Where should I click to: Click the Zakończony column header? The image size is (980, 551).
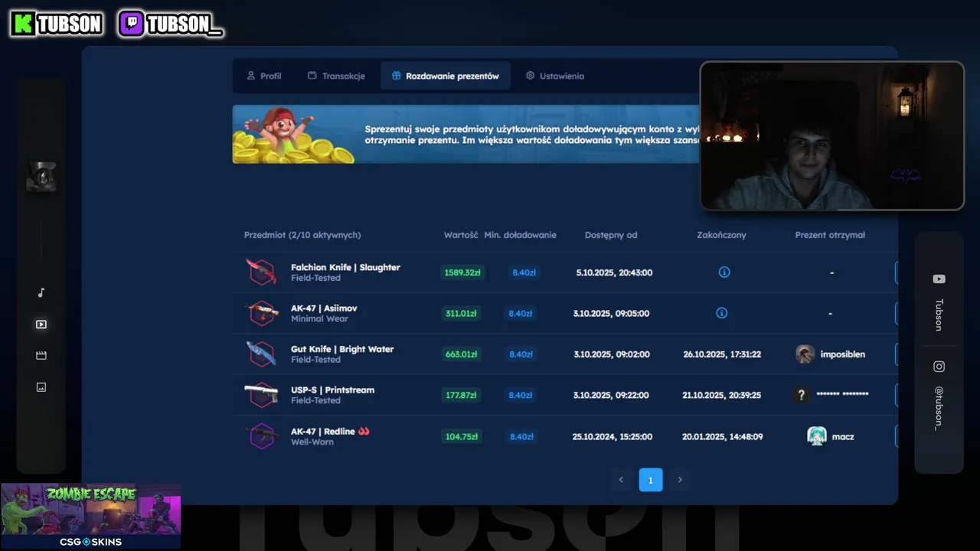pos(721,235)
